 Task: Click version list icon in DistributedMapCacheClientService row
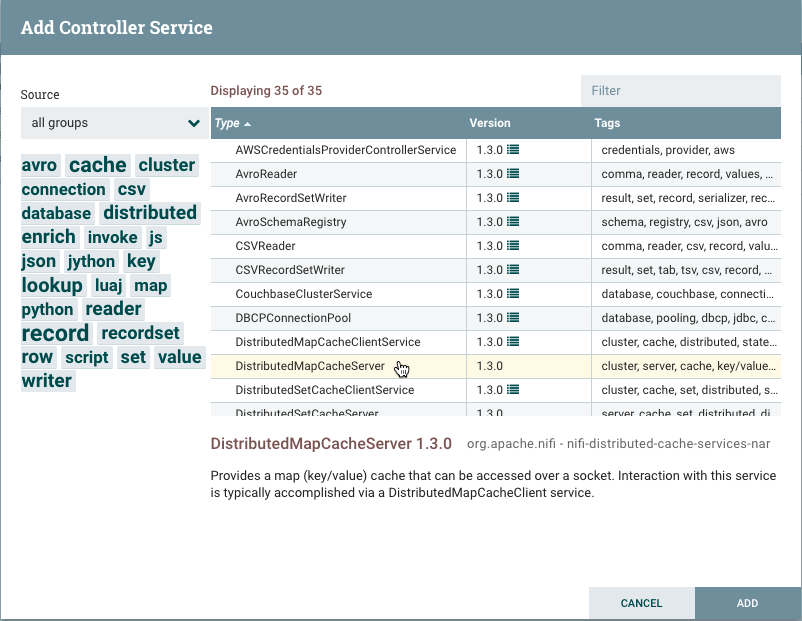[513, 342]
